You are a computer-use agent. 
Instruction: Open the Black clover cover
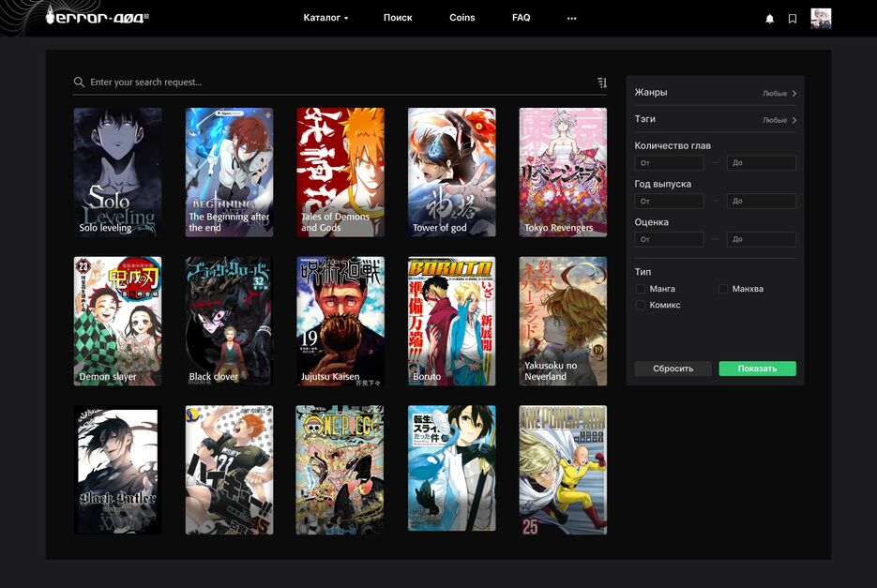[229, 321]
